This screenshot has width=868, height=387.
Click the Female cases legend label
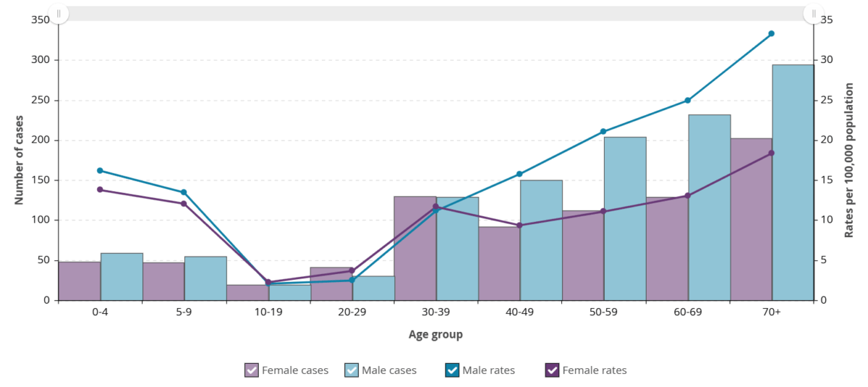coord(294,370)
